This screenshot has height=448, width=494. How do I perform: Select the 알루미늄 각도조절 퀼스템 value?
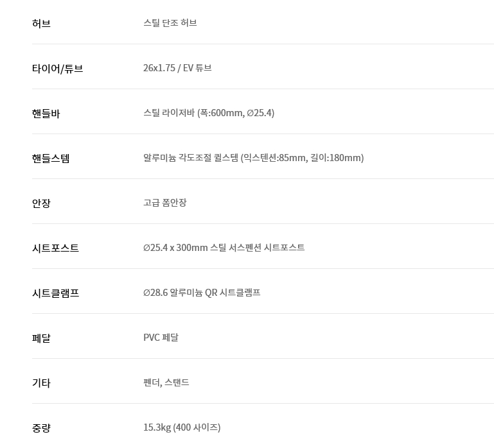pos(253,158)
